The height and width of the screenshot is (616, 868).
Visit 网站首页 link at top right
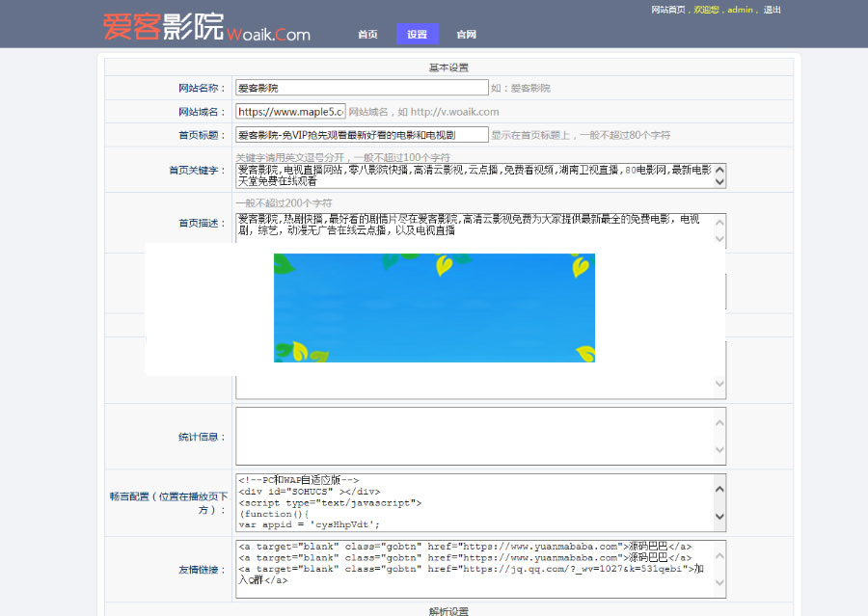pos(670,9)
